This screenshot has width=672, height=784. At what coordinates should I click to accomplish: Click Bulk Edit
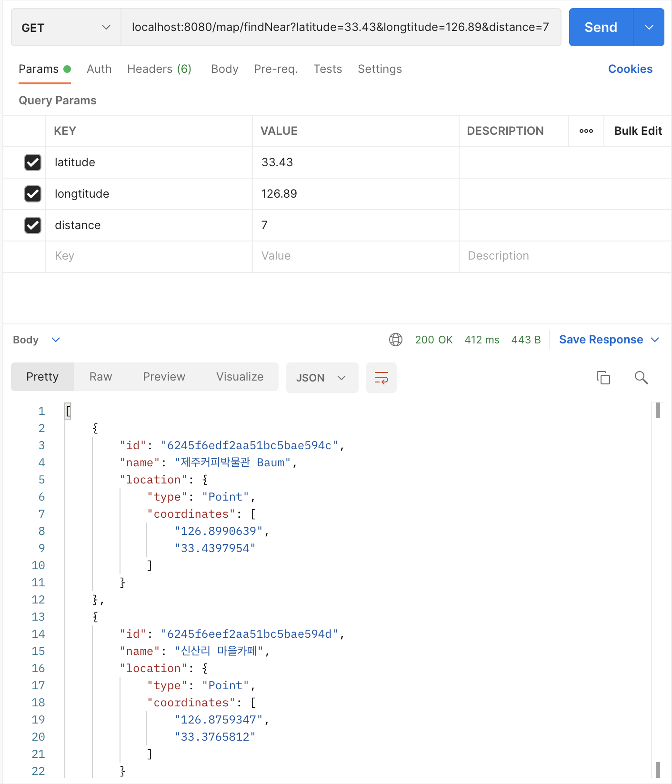638,131
